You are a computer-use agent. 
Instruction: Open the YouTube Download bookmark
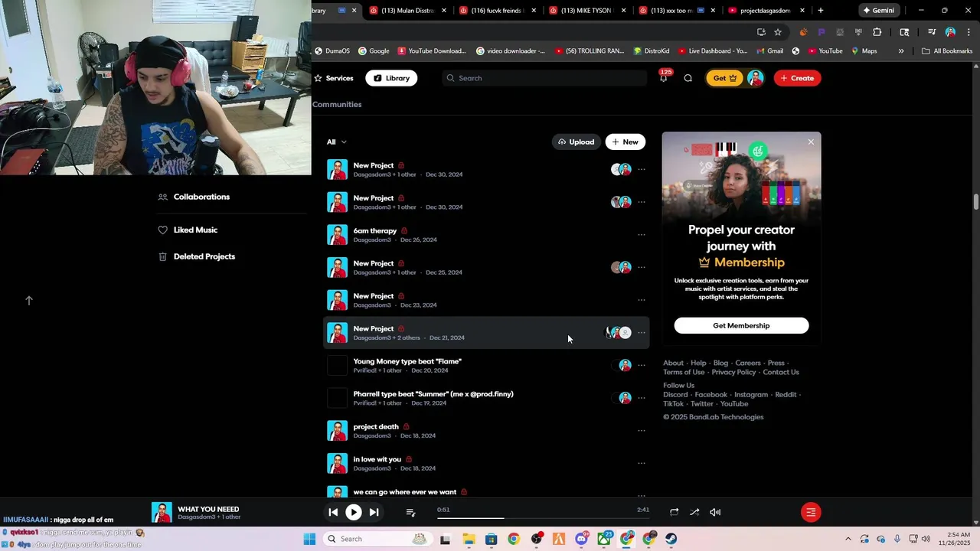(x=432, y=51)
